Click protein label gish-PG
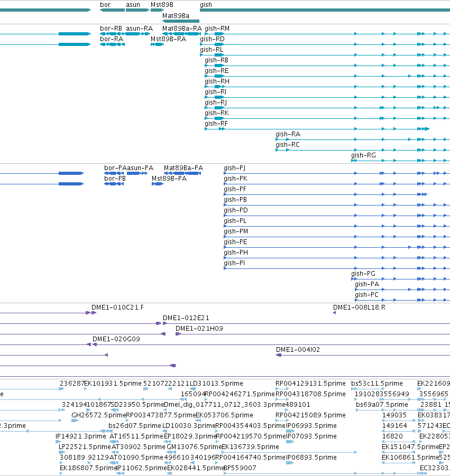 (x=363, y=274)
